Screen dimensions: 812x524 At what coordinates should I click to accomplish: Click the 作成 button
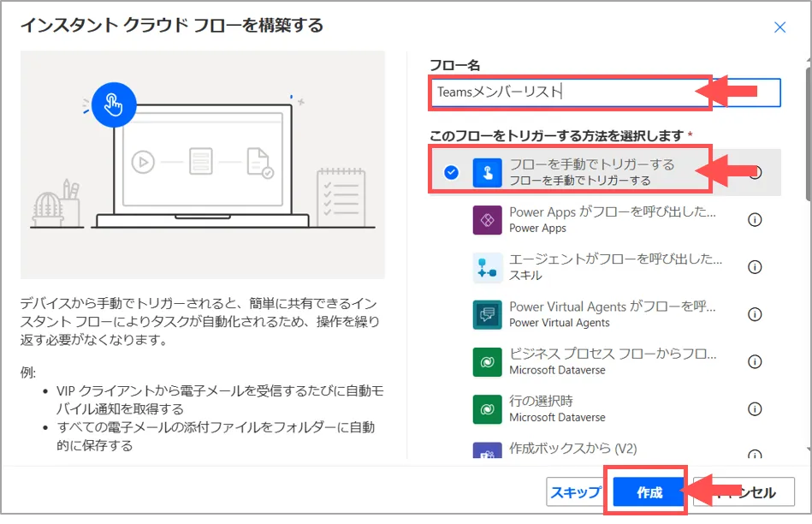649,492
